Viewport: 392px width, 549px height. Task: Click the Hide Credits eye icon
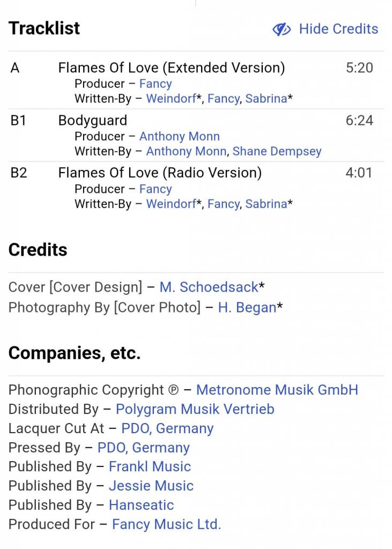(x=282, y=29)
